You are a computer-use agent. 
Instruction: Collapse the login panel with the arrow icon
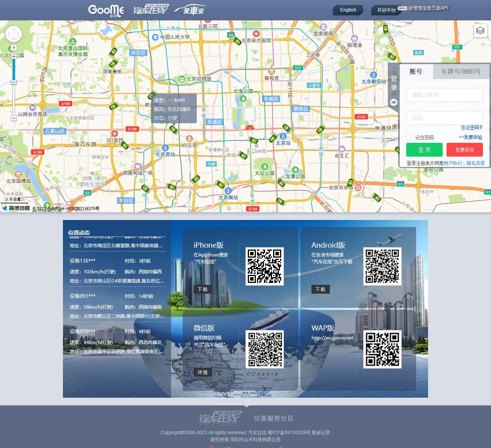pos(394,102)
